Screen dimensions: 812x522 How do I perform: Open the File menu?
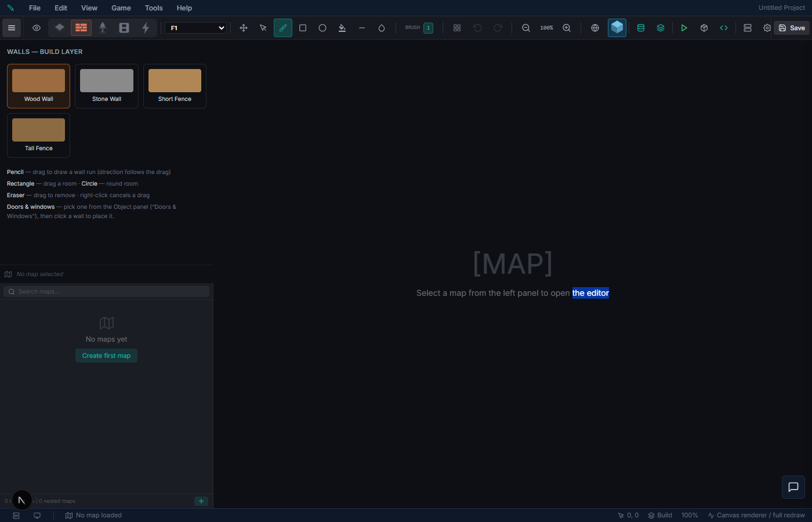coord(35,8)
